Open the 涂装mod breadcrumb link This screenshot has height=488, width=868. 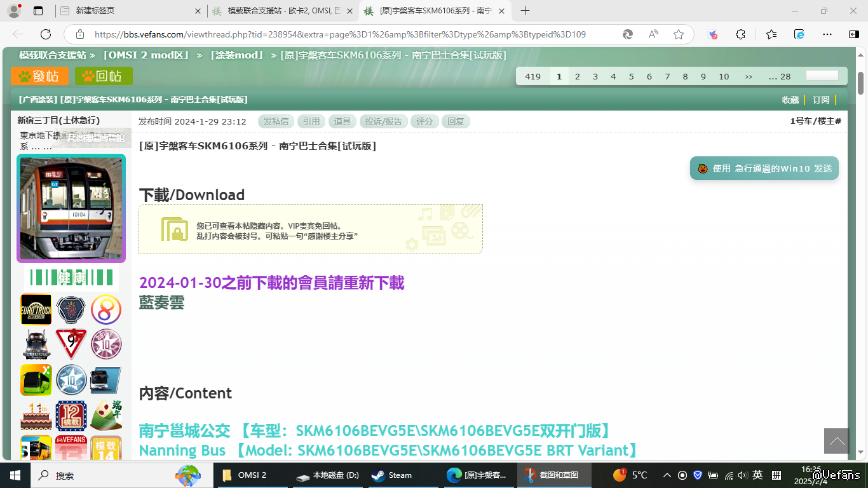pyautogui.click(x=236, y=55)
